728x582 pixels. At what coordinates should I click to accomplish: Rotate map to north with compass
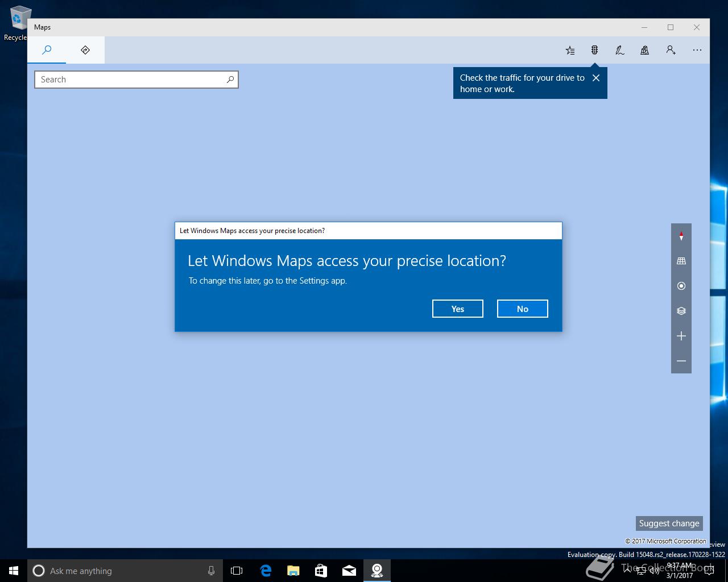681,236
